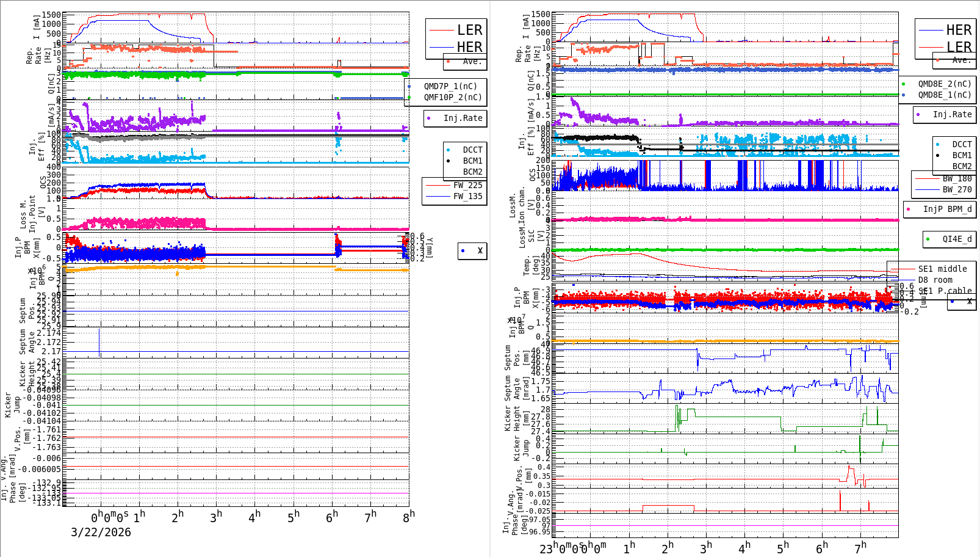The width and height of the screenshot is (980, 557).
Task: Click the LER legend label in the right plot
Action: [x=959, y=47]
